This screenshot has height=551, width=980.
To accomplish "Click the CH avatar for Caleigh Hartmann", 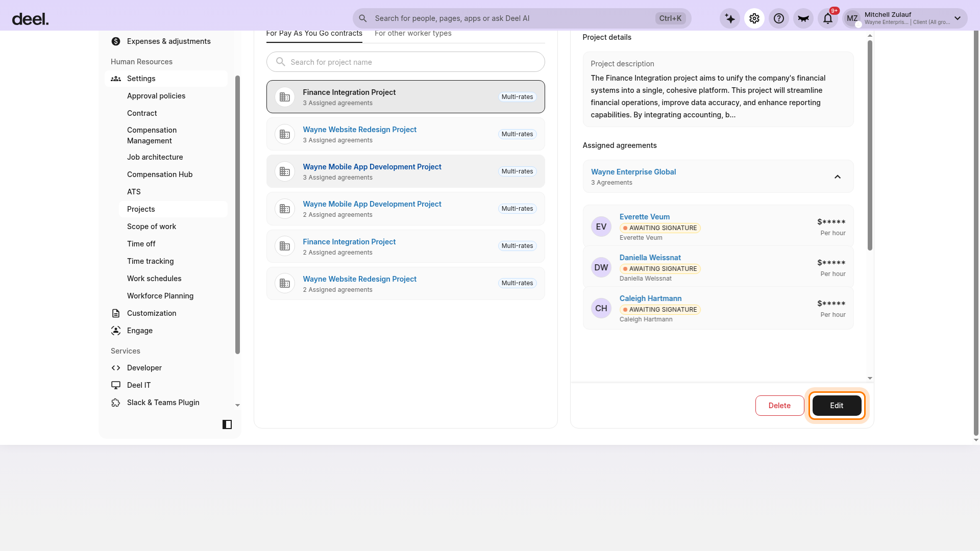I will (601, 308).
